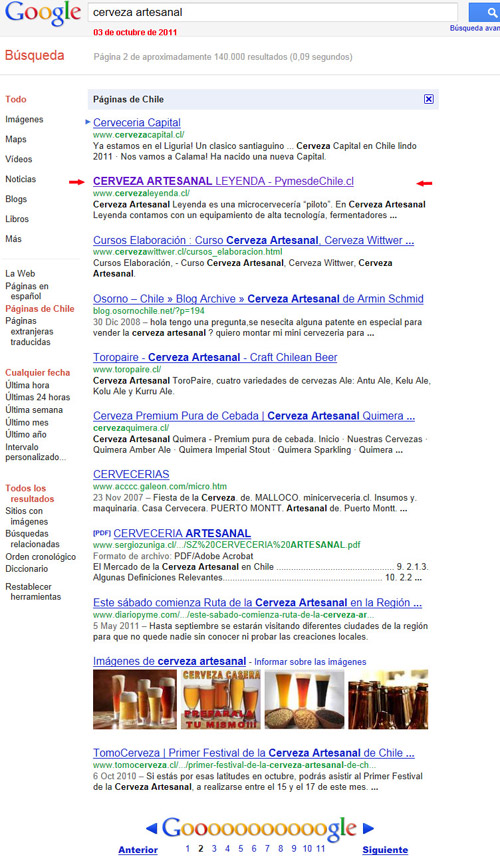
Task: Click Restablecer herramientas
Action: click(33, 591)
